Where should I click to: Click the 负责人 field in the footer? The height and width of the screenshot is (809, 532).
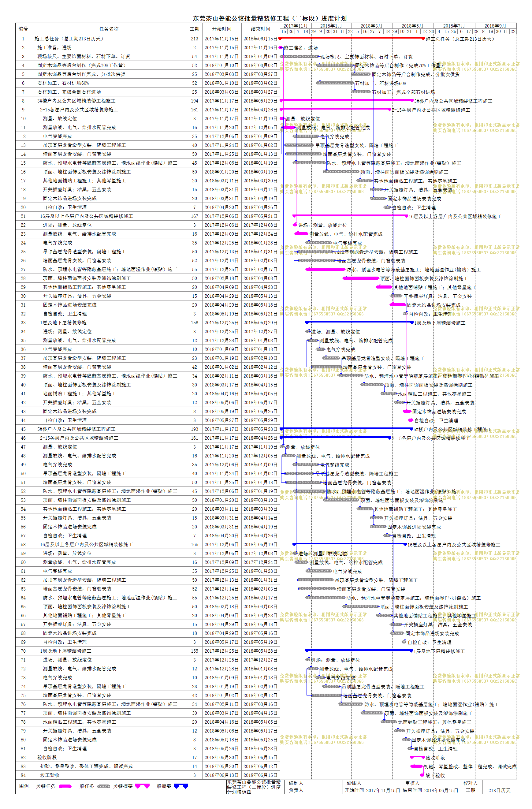tap(296, 790)
